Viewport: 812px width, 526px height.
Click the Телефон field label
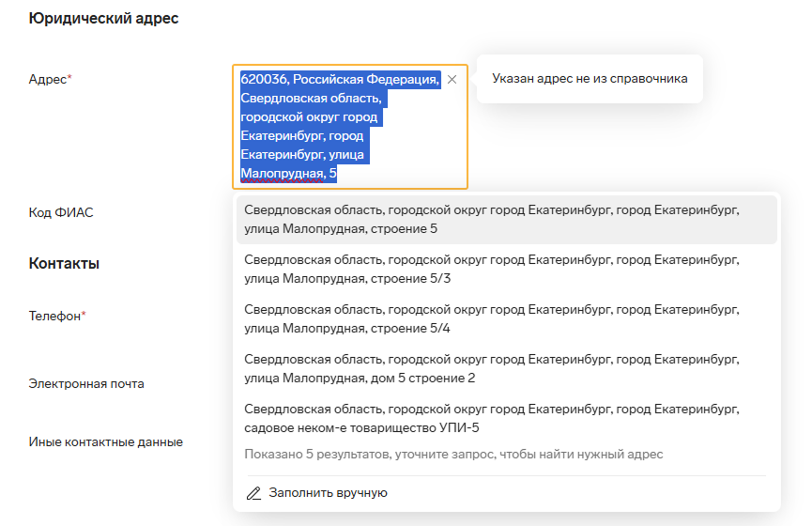(x=57, y=317)
